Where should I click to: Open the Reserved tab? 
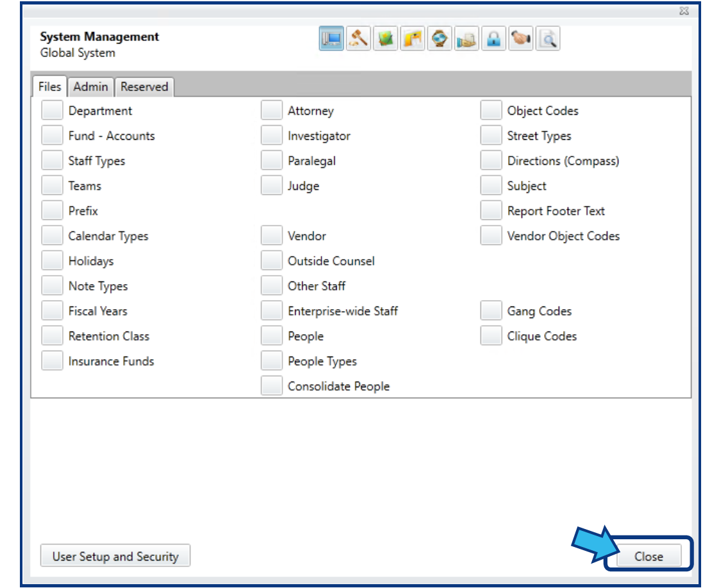[x=144, y=87]
